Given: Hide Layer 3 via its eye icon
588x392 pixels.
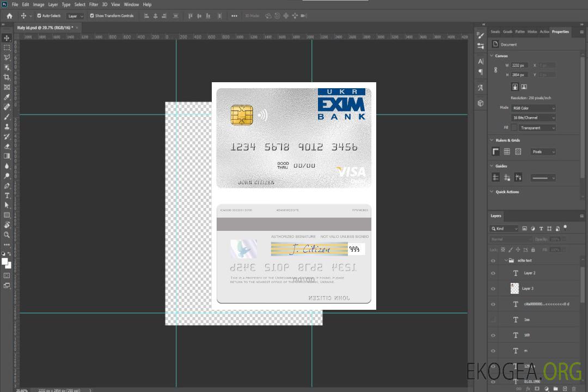Looking at the screenshot, I should (493, 289).
